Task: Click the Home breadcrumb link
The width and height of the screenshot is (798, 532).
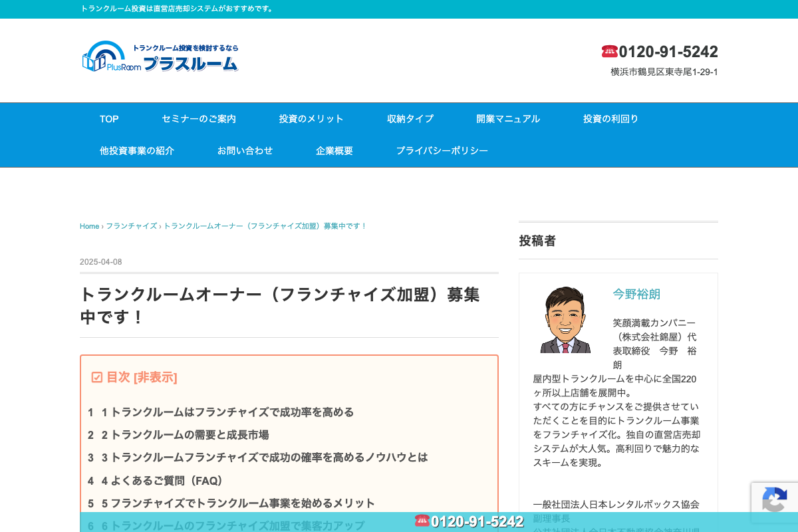Action: point(89,226)
